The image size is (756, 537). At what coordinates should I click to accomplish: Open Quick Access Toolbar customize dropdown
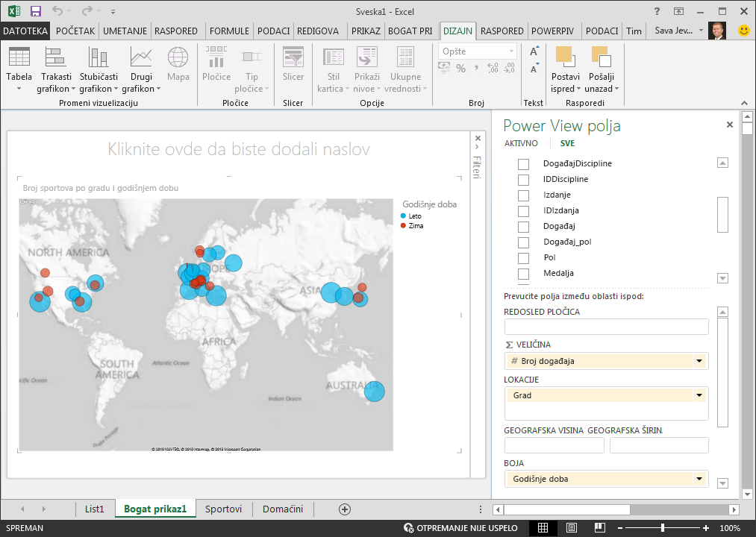coord(113,11)
